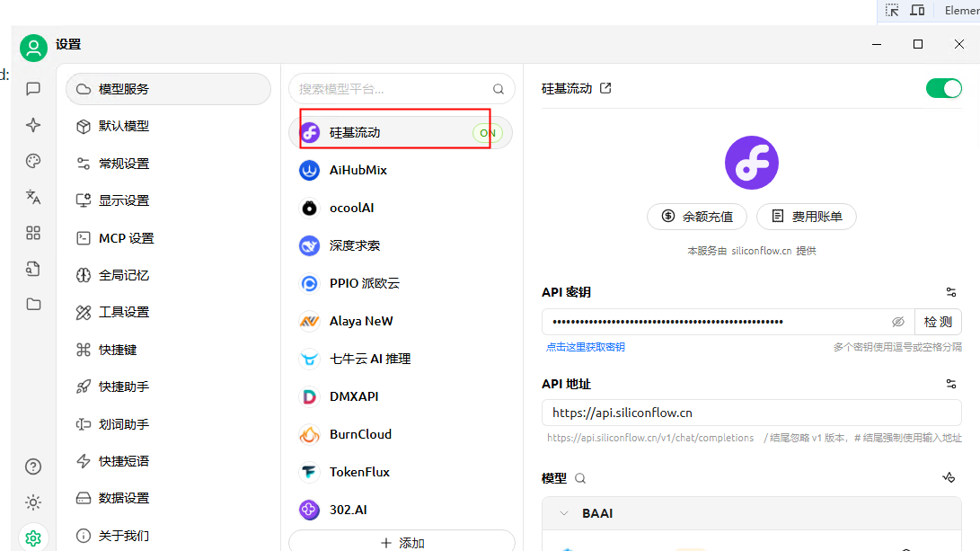The height and width of the screenshot is (551, 980).
Task: Show the API key with eye icon
Action: pos(898,322)
